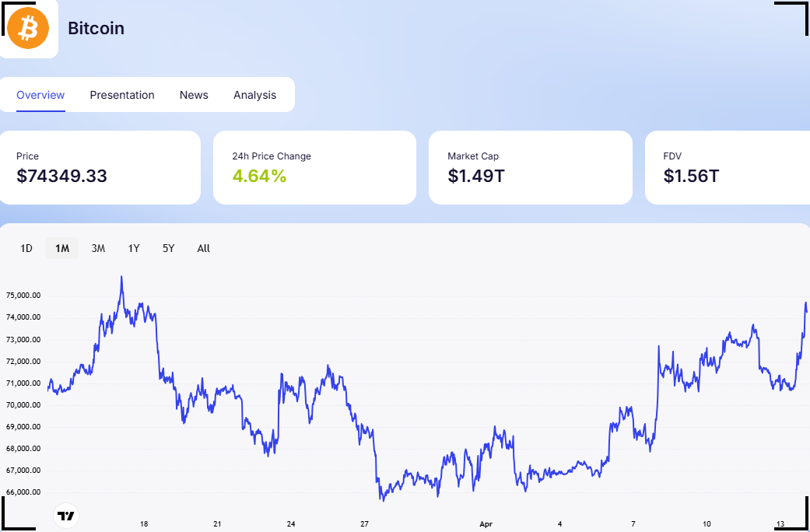Display All-time price chart
Screen dimensions: 810x532
[x=204, y=248]
